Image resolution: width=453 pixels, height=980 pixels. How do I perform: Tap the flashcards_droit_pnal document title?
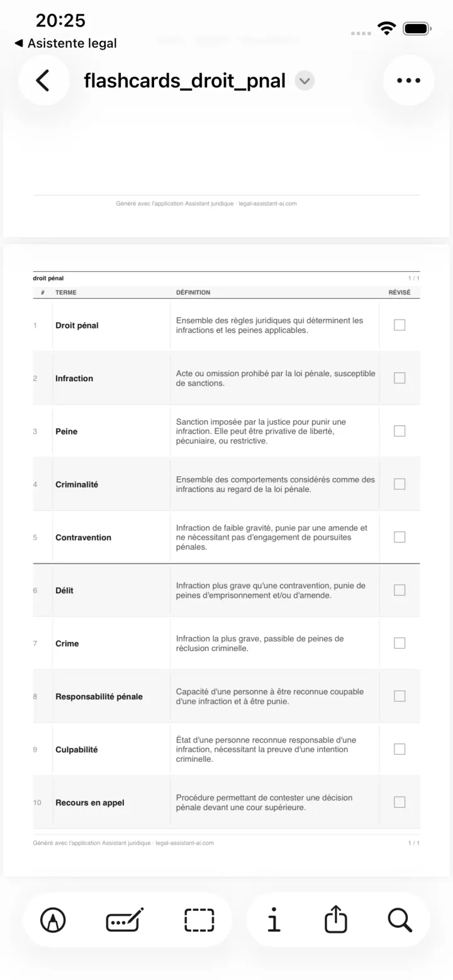click(x=184, y=81)
